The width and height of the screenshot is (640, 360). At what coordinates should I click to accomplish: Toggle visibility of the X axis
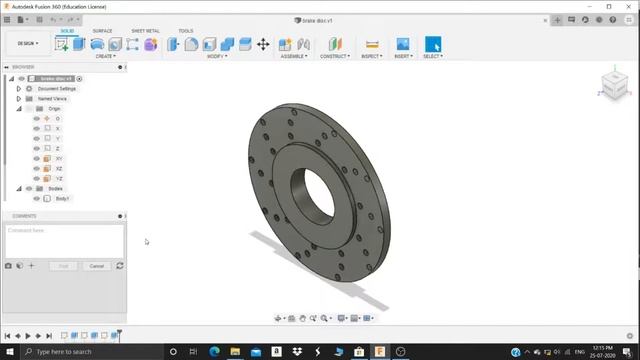coord(37,129)
